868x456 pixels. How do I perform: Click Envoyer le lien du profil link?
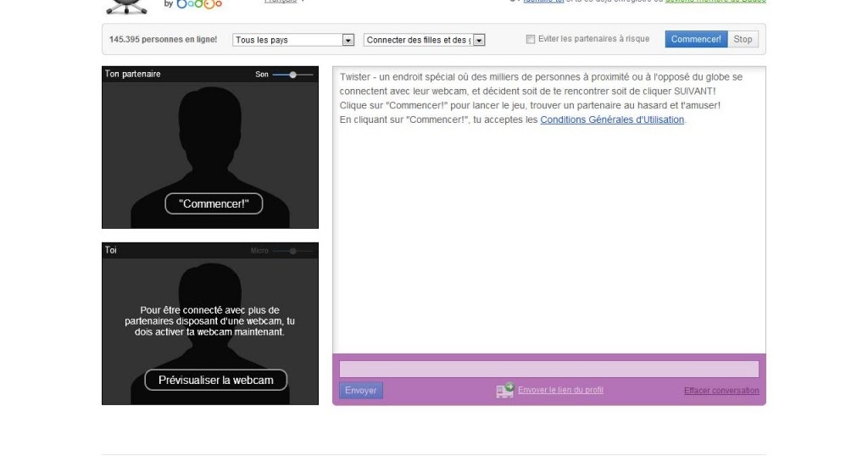pyautogui.click(x=561, y=390)
